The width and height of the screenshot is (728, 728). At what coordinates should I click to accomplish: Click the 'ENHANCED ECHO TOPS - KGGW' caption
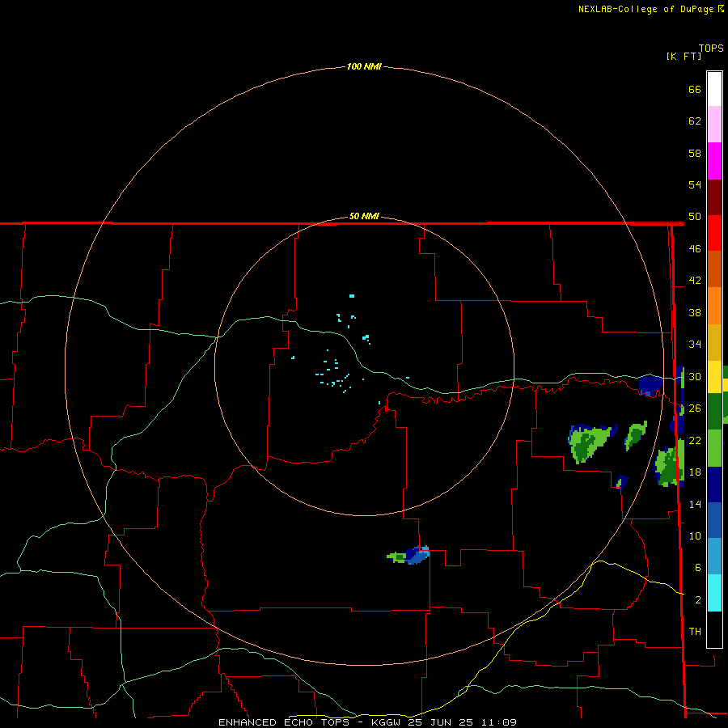pos(311,722)
